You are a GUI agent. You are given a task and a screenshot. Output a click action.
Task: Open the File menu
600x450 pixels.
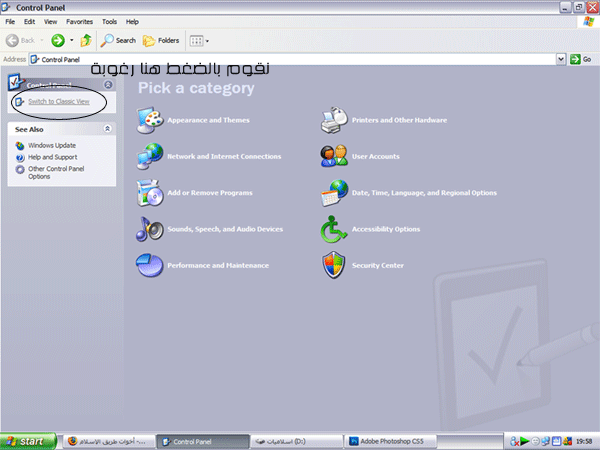[10, 22]
